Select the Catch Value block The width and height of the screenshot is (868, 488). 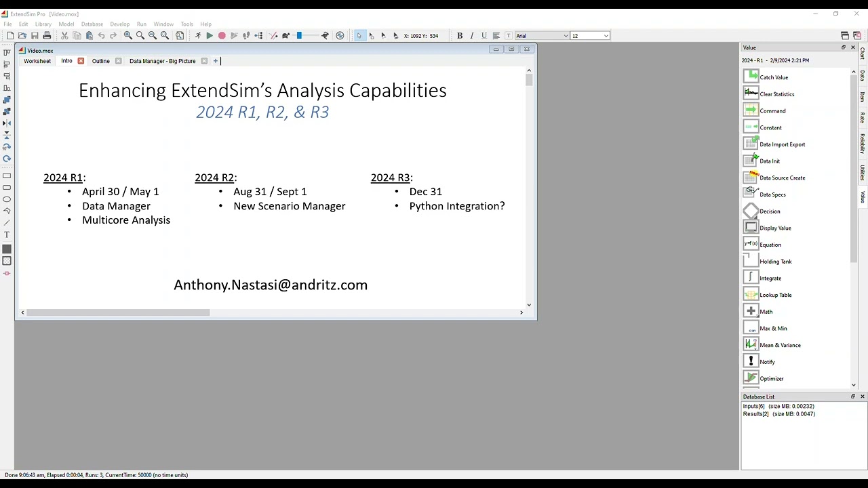point(774,77)
